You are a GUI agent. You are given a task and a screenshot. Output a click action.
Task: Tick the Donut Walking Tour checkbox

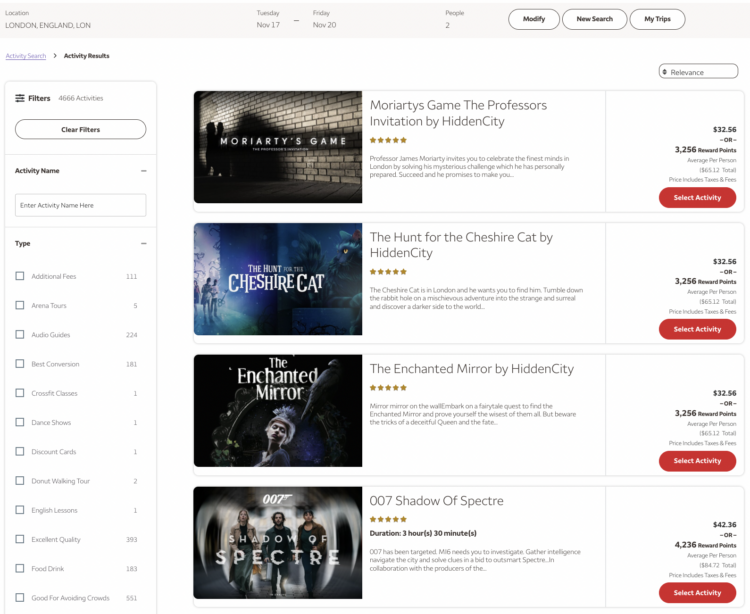tap(20, 481)
